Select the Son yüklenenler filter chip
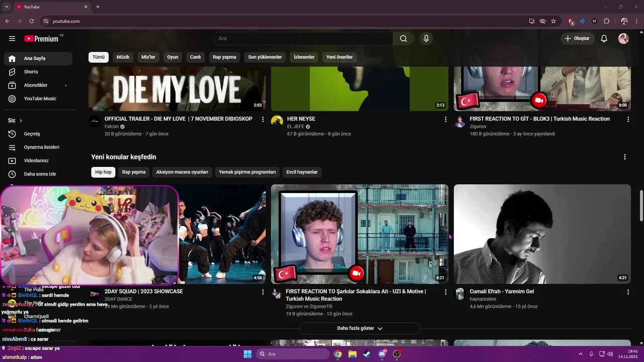 point(265,57)
